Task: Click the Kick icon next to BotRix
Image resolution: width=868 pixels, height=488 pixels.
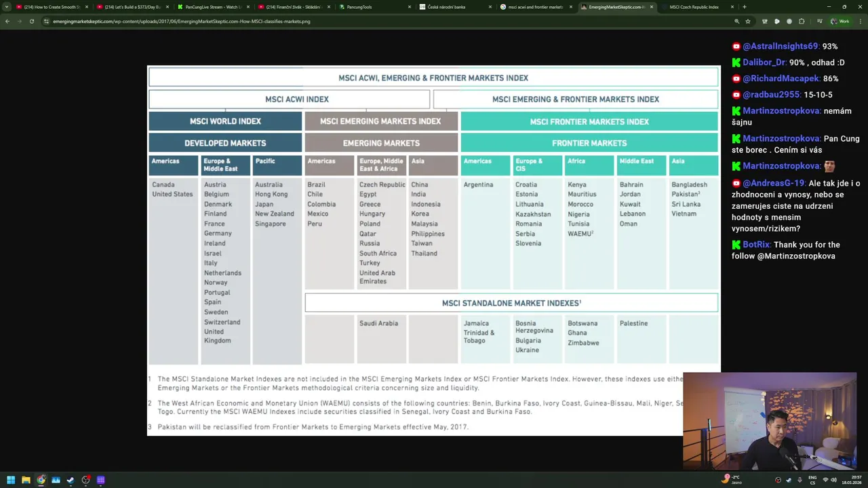Action: point(736,245)
